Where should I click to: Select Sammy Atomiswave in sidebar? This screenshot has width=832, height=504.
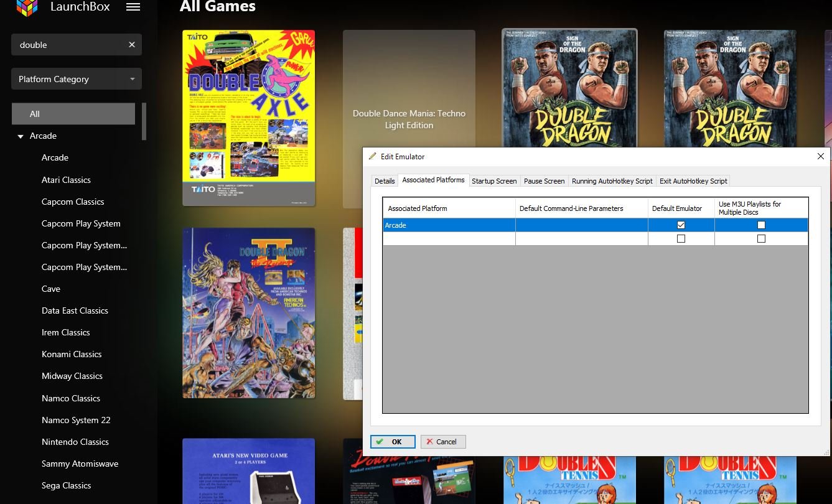(x=80, y=464)
